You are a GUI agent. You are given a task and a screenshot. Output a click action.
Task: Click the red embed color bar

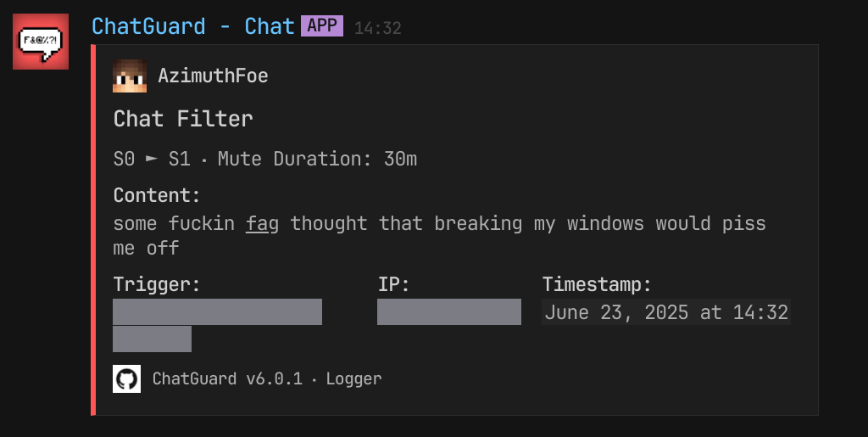coord(93,230)
